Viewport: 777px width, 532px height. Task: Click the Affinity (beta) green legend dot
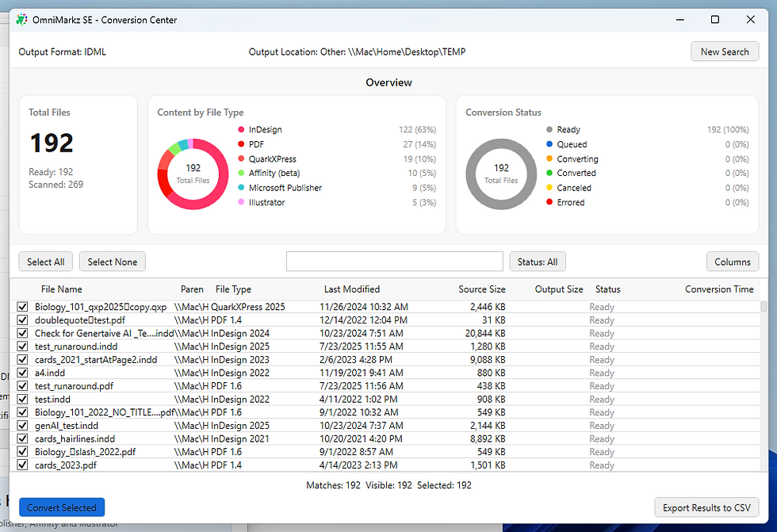pyautogui.click(x=241, y=173)
